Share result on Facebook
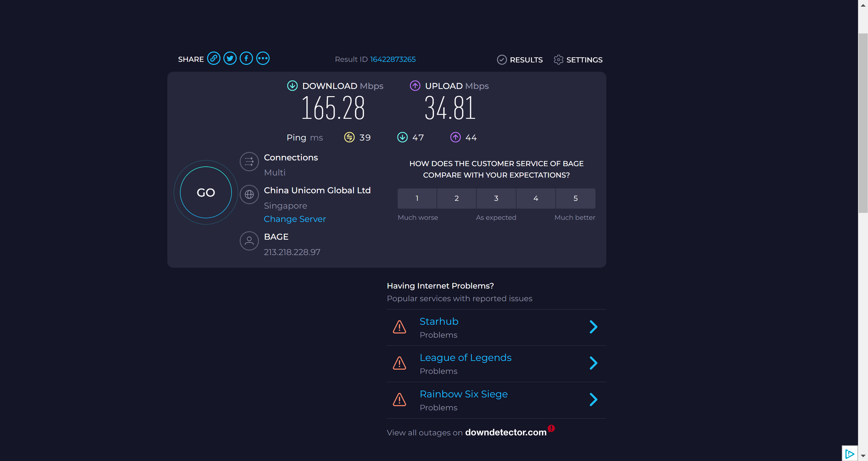 (246, 58)
